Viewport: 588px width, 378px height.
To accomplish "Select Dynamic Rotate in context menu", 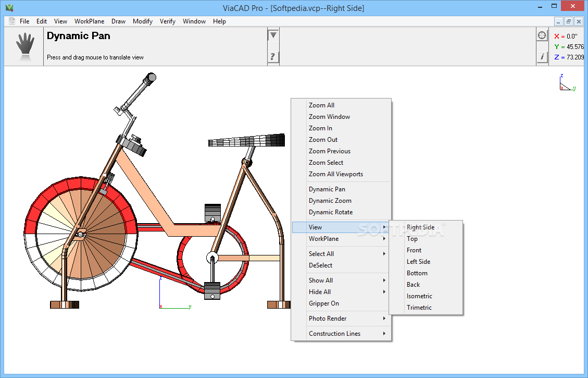I will point(341,212).
